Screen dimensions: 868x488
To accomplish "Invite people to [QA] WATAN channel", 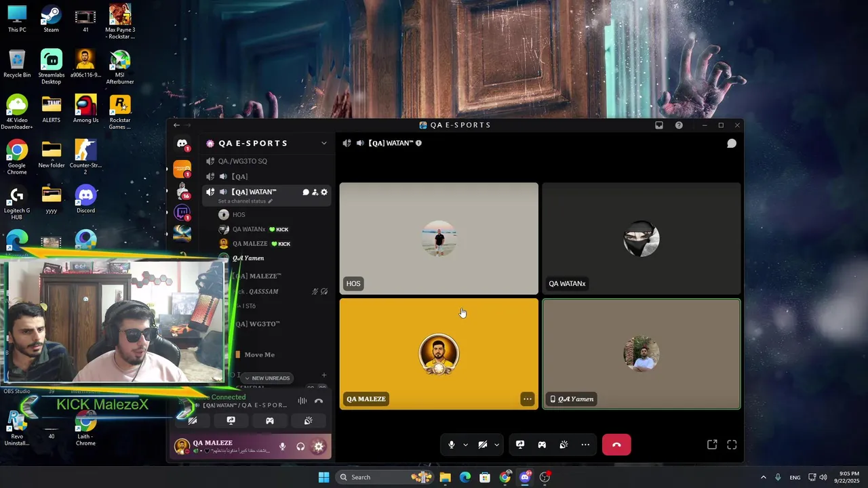I will [315, 192].
